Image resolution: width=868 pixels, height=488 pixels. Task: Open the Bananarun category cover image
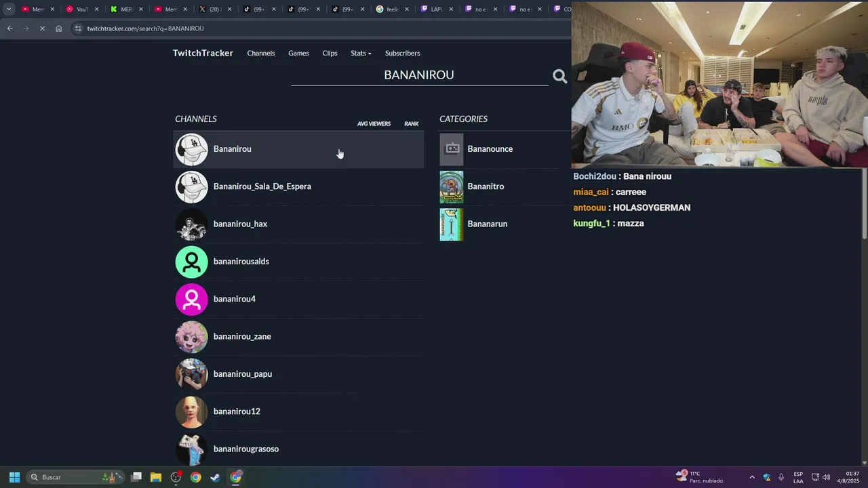point(452,224)
